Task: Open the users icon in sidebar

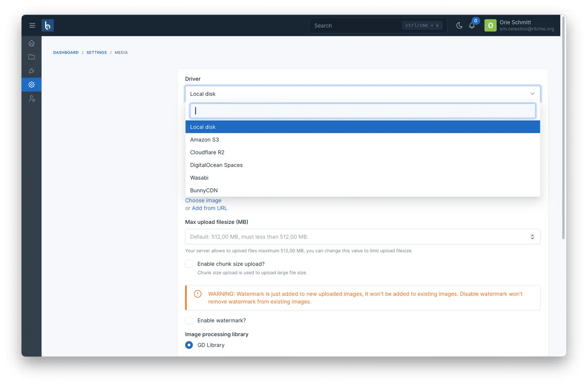Action: (31, 99)
